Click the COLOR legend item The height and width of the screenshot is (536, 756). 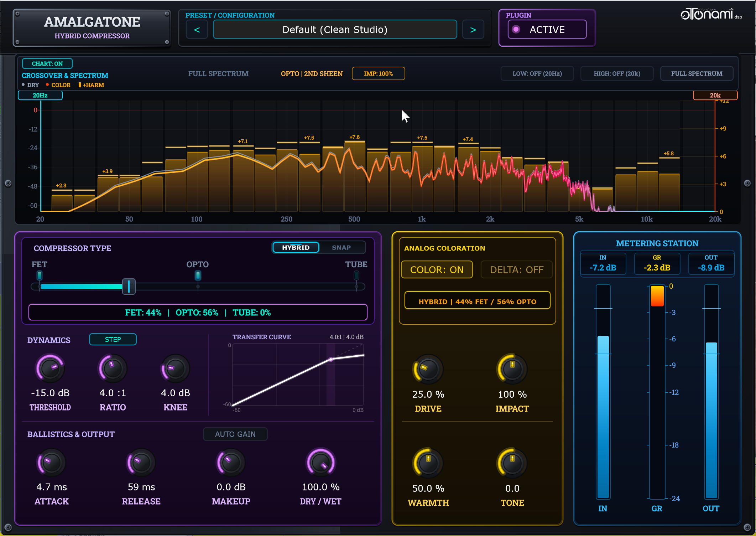(58, 85)
